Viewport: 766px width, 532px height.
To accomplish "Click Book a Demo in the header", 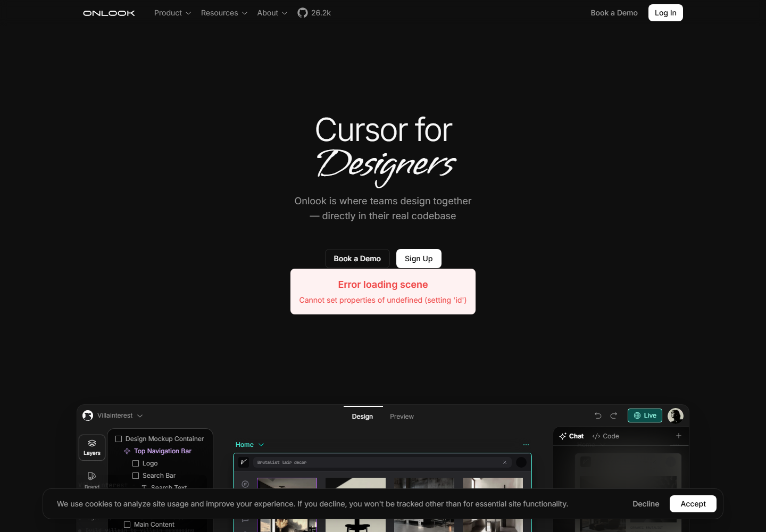I will (x=614, y=13).
